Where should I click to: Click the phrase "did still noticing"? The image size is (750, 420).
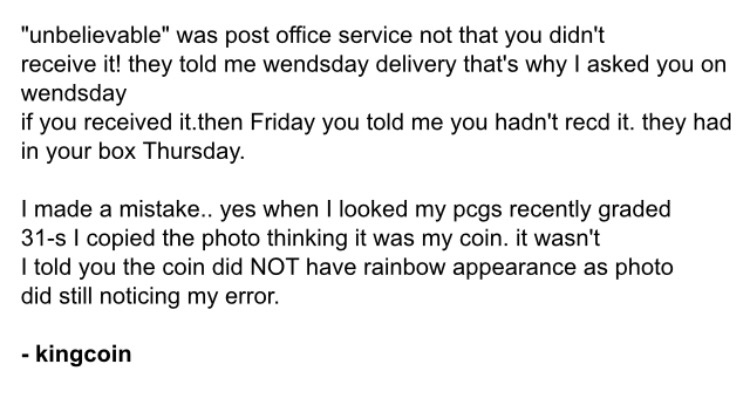(100, 297)
